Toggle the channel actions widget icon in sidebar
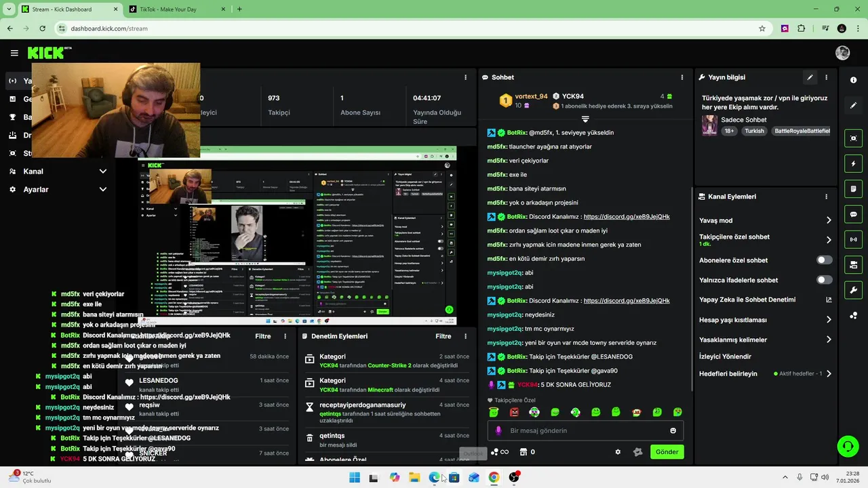This screenshot has height=488, width=868. coord(853,264)
